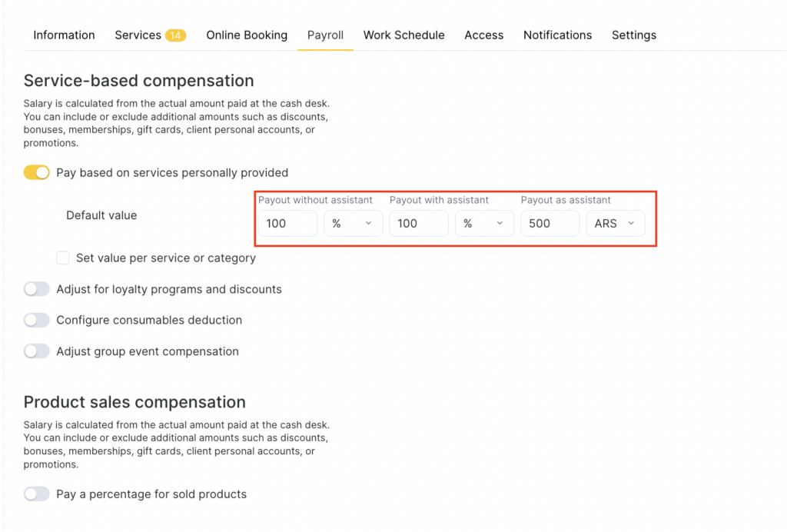Open the Online Booking tab
Viewport: 787px width, 532px height.
click(247, 35)
